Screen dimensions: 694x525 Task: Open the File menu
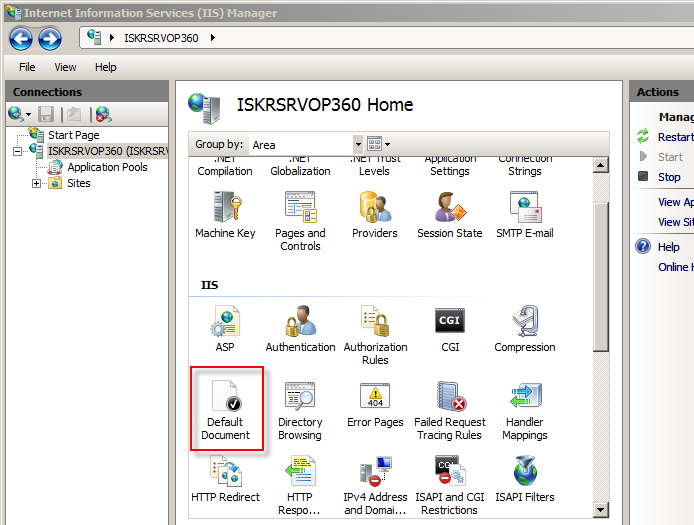27,67
